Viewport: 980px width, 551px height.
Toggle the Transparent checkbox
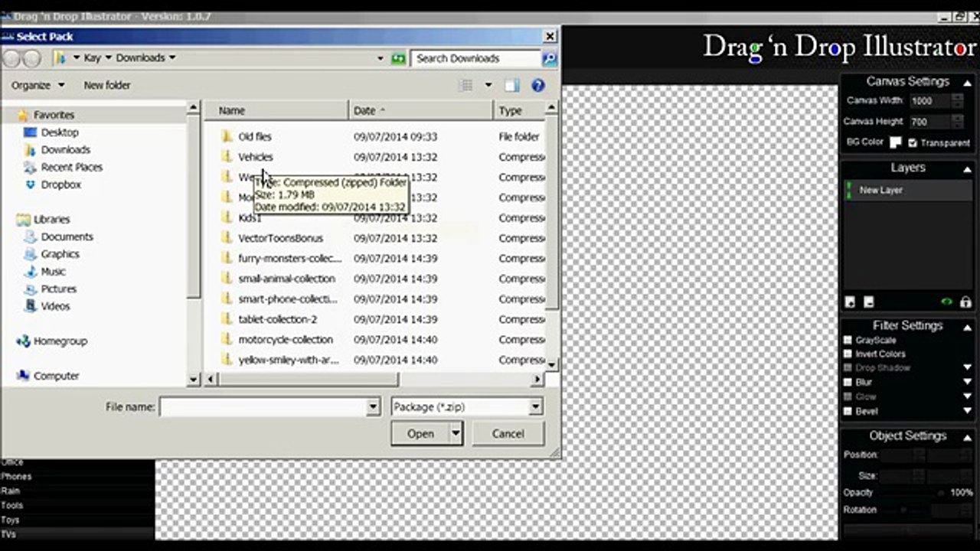pos(913,142)
